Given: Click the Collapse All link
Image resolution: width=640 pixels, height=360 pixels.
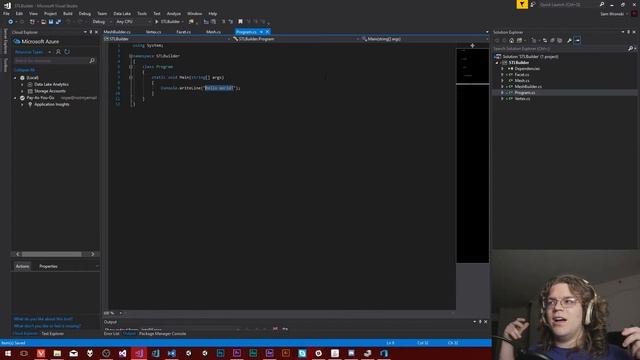Looking at the screenshot, I should [x=24, y=70].
